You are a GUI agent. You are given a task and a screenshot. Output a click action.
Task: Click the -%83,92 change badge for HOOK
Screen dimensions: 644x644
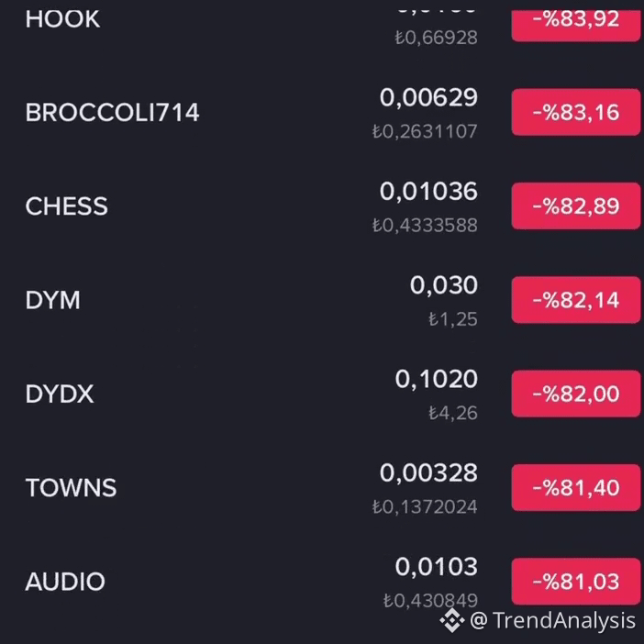pyautogui.click(x=576, y=25)
